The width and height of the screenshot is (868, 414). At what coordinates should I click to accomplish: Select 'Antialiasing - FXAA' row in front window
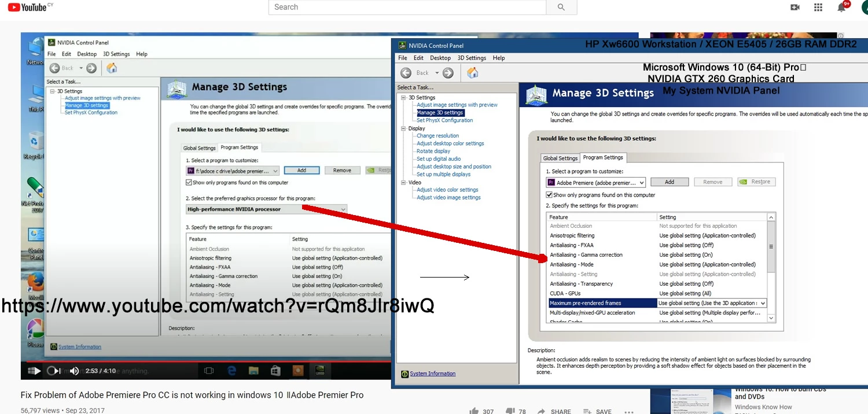click(657, 245)
